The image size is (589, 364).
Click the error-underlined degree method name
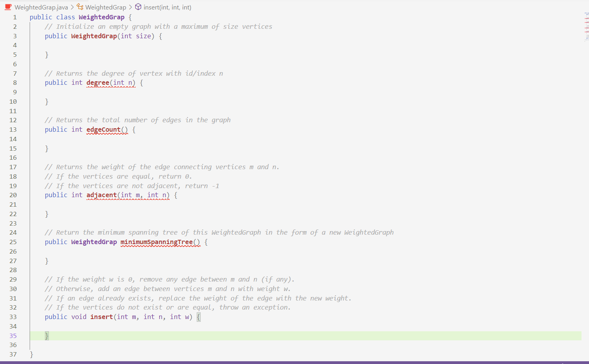tap(97, 82)
